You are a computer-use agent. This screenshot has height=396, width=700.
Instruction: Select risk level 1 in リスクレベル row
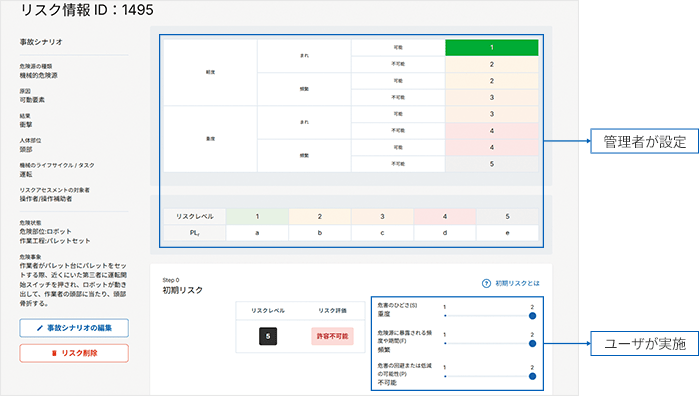point(257,217)
